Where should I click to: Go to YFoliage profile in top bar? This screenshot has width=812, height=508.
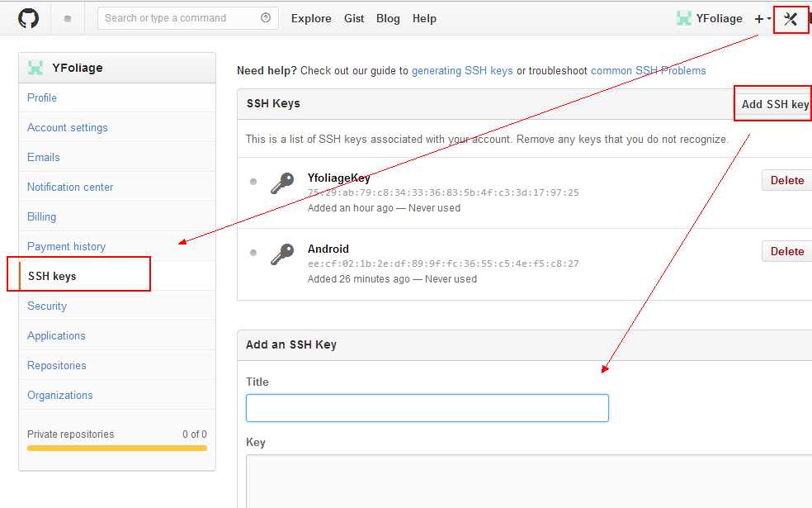tap(719, 19)
